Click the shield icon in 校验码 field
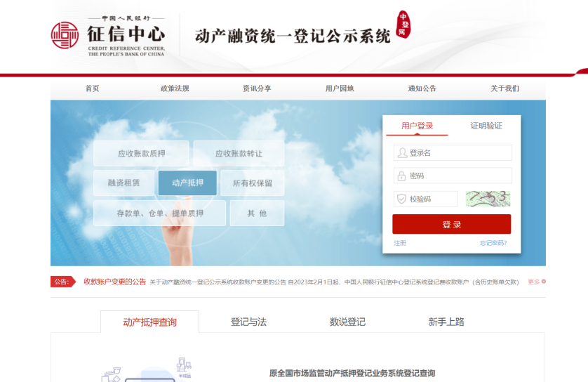 (x=401, y=199)
